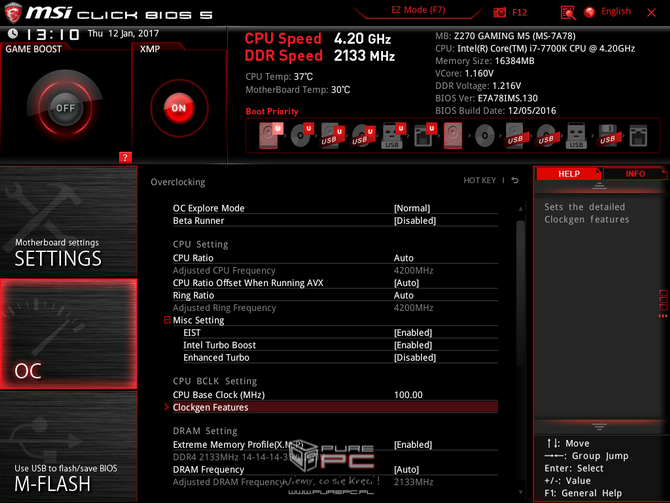This screenshot has width=670, height=503.
Task: Toggle the XMP ON button
Action: [x=179, y=108]
